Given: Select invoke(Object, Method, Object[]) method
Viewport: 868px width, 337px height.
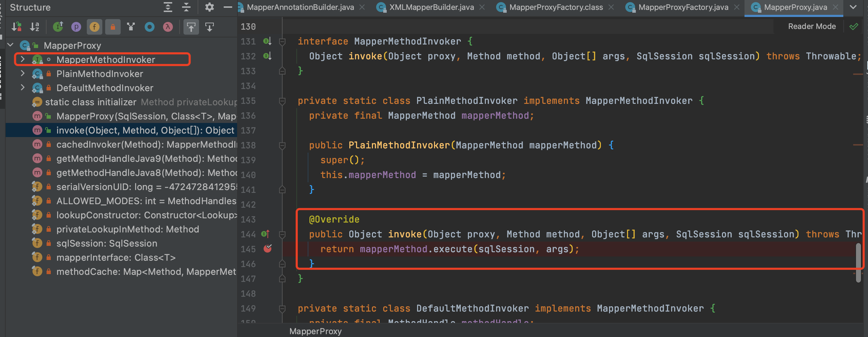Looking at the screenshot, I should coord(121,130).
